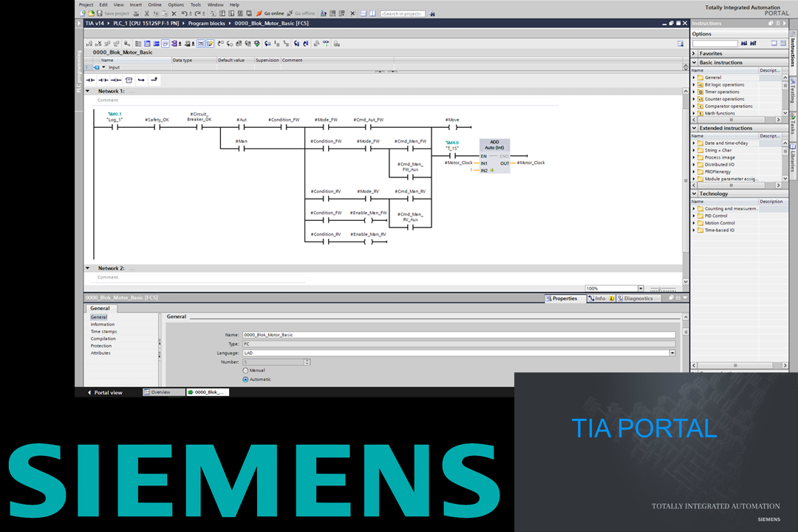
Task: Adjust the editor zoom slider
Action: point(663,289)
